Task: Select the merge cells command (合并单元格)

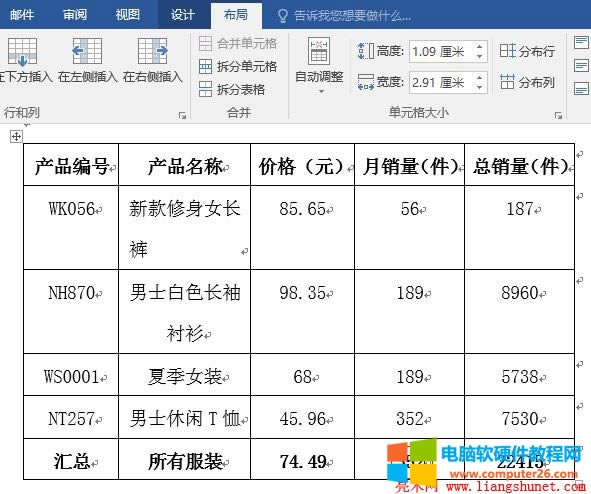Action: click(238, 44)
